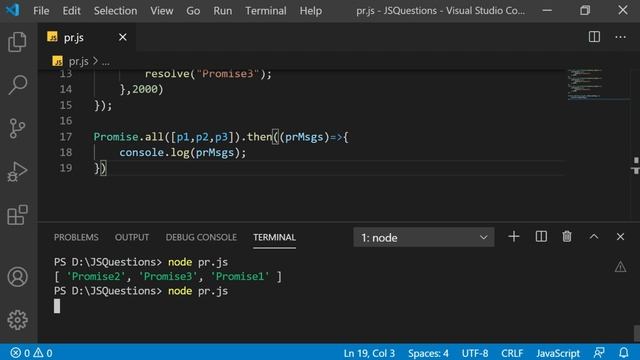Image resolution: width=640 pixels, height=360 pixels.
Task: Click the code minimap preview
Action: tap(585, 84)
